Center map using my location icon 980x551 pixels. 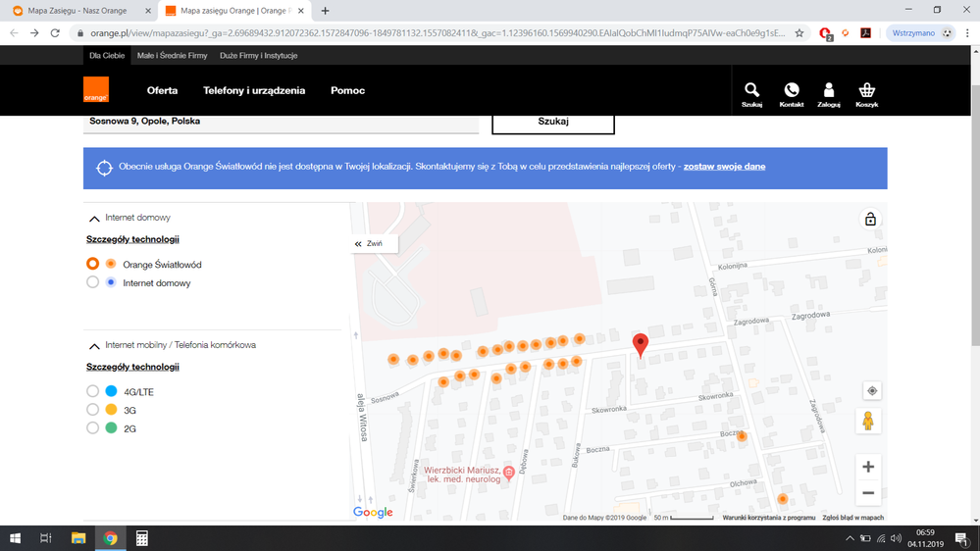(x=871, y=390)
